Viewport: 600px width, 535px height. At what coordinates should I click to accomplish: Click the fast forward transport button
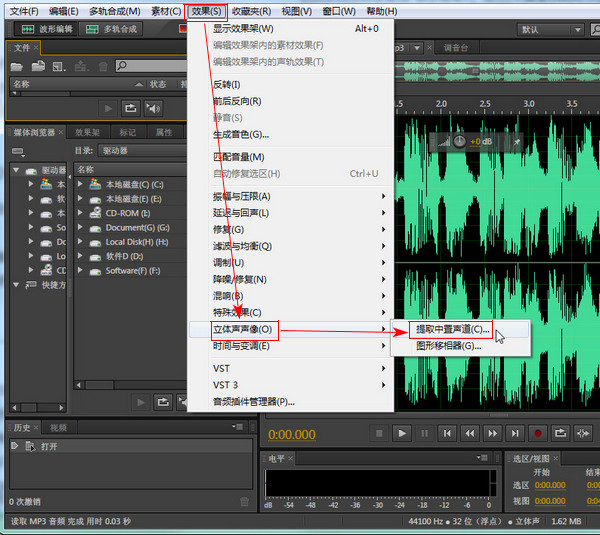[492, 434]
